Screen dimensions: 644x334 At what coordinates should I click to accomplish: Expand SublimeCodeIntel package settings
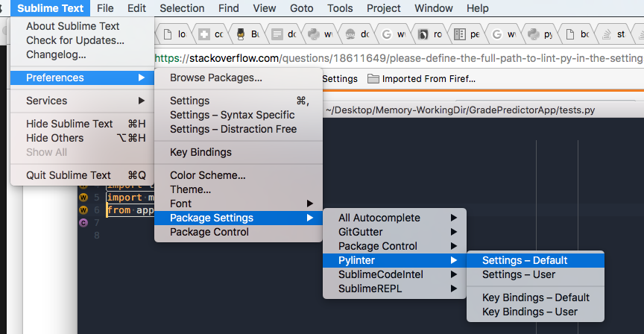click(394, 274)
